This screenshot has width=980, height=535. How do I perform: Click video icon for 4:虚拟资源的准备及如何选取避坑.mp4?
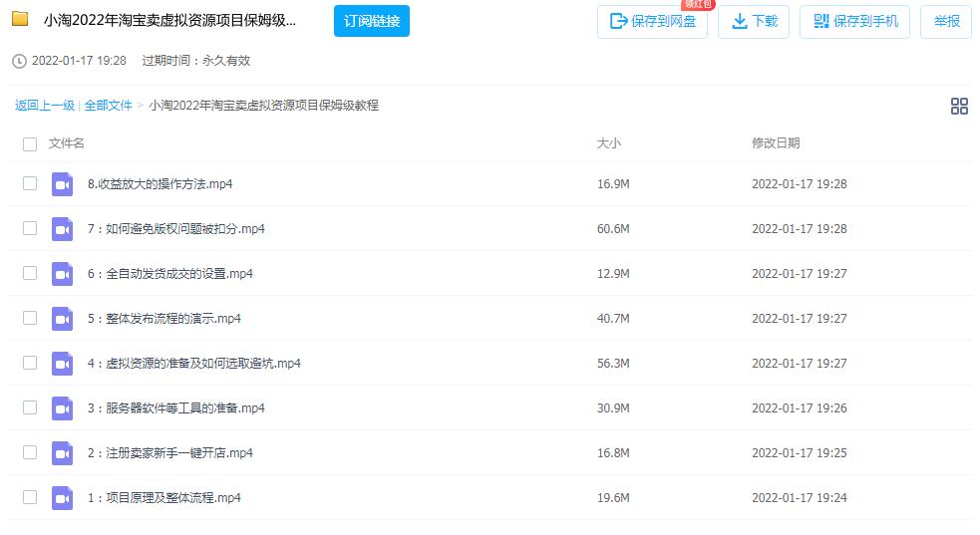pos(62,364)
